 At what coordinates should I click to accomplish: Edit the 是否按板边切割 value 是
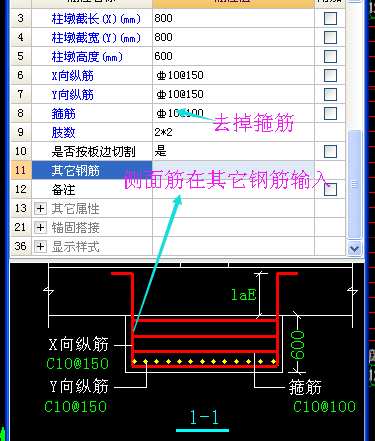[233, 151]
